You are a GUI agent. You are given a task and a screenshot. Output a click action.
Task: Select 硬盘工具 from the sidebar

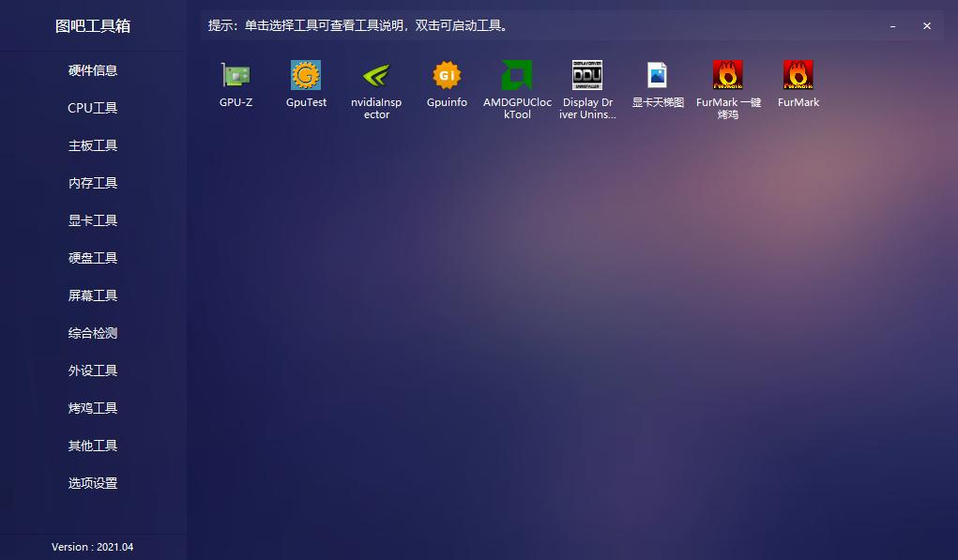pos(93,258)
